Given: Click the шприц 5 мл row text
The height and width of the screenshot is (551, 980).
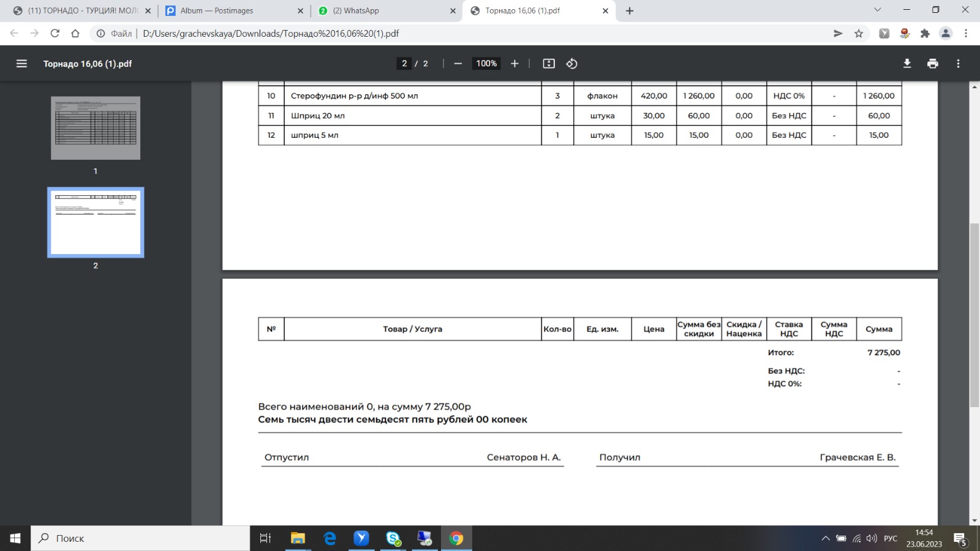Looking at the screenshot, I should coord(314,135).
